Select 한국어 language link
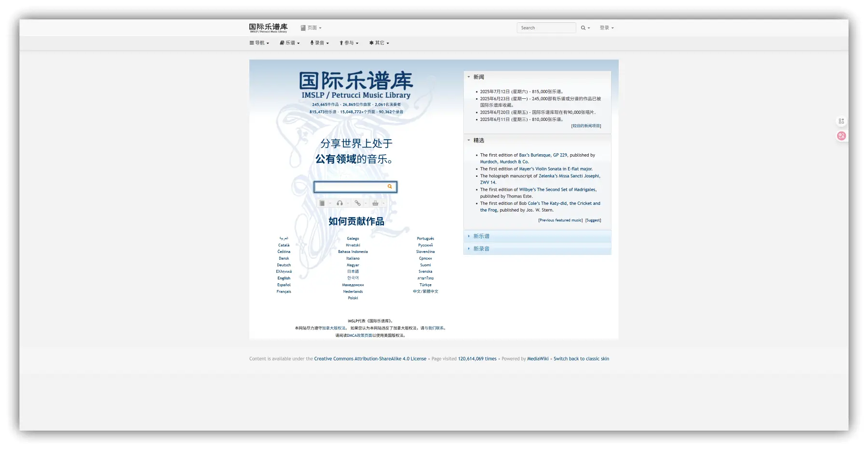Viewport: 868px width, 450px height. coord(353,278)
